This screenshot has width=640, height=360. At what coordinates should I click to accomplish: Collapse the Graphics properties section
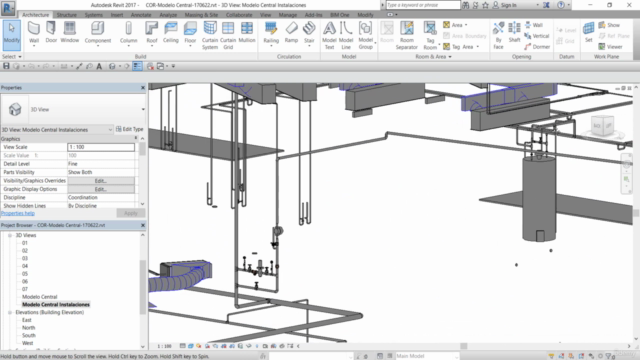click(x=136, y=139)
